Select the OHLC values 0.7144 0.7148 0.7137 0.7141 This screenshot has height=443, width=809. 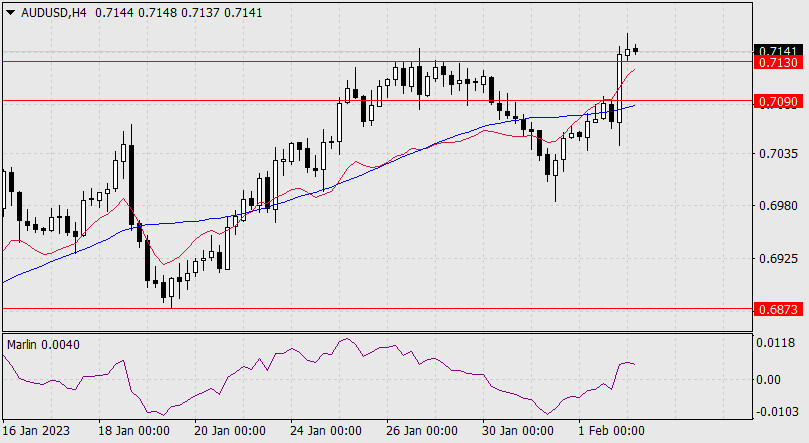(x=179, y=12)
